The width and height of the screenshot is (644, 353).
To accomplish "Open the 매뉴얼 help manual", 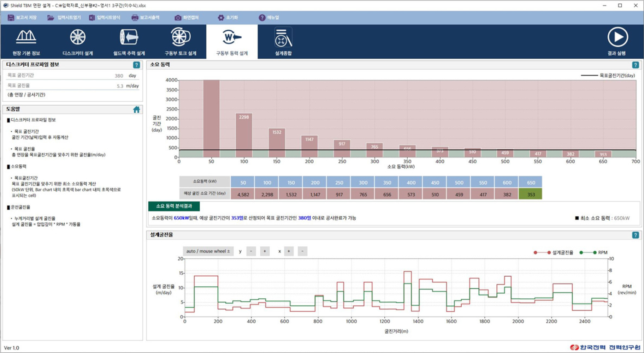I will pos(262,18).
